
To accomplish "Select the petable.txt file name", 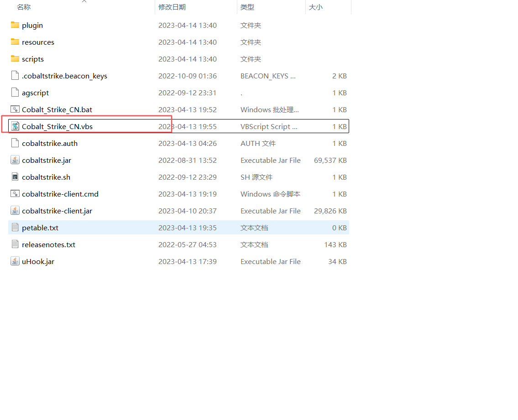I will click(x=40, y=228).
